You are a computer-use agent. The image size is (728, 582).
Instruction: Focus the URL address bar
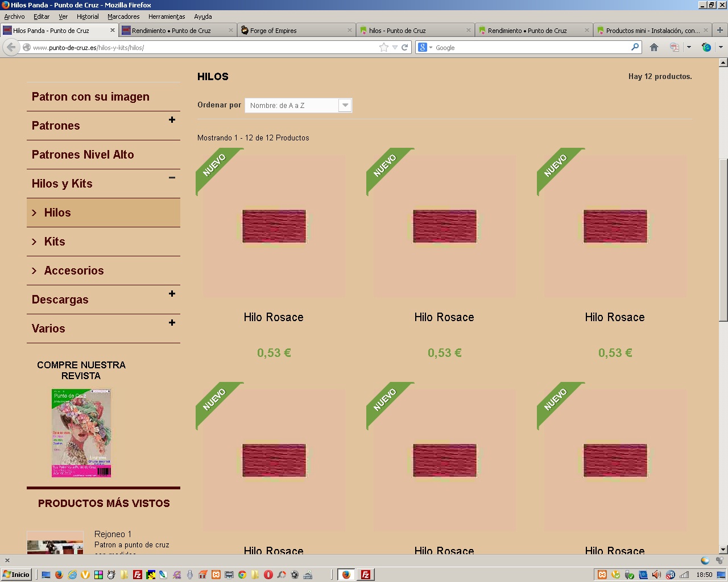[x=205, y=48]
